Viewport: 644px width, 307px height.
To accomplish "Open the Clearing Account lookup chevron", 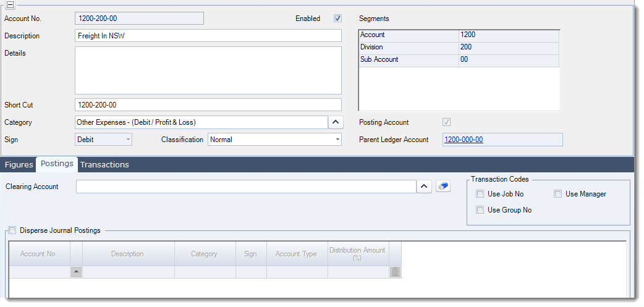I will tap(424, 187).
